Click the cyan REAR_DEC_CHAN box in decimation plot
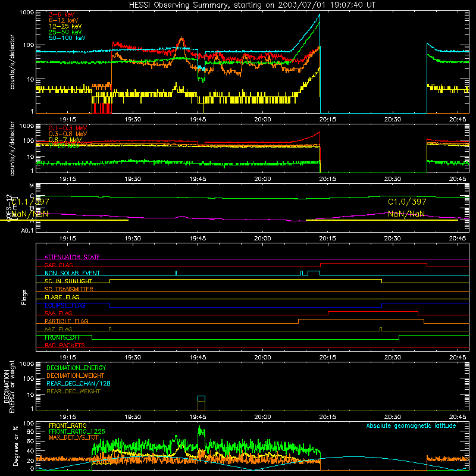The width and height of the screenshot is (476, 476). 201,399
